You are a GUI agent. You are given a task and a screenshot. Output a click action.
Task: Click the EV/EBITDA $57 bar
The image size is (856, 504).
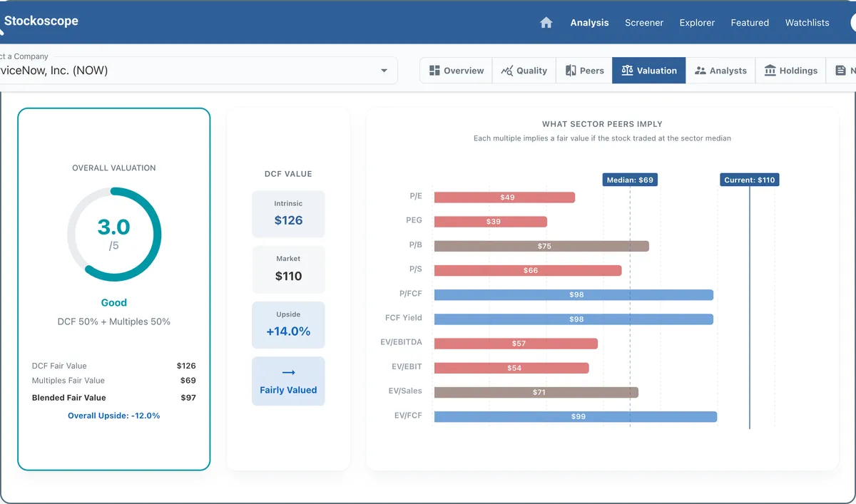click(516, 344)
